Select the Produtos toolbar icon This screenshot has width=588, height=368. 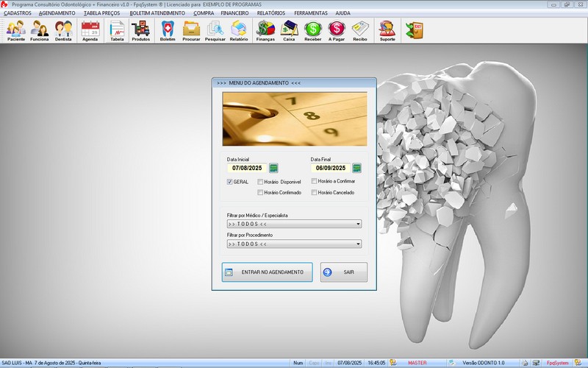click(x=140, y=31)
